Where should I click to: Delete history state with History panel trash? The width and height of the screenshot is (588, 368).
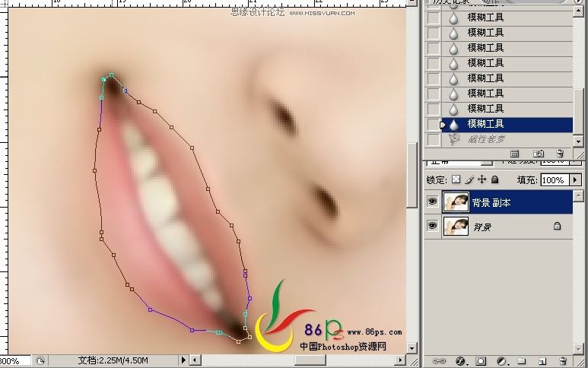pos(560,154)
